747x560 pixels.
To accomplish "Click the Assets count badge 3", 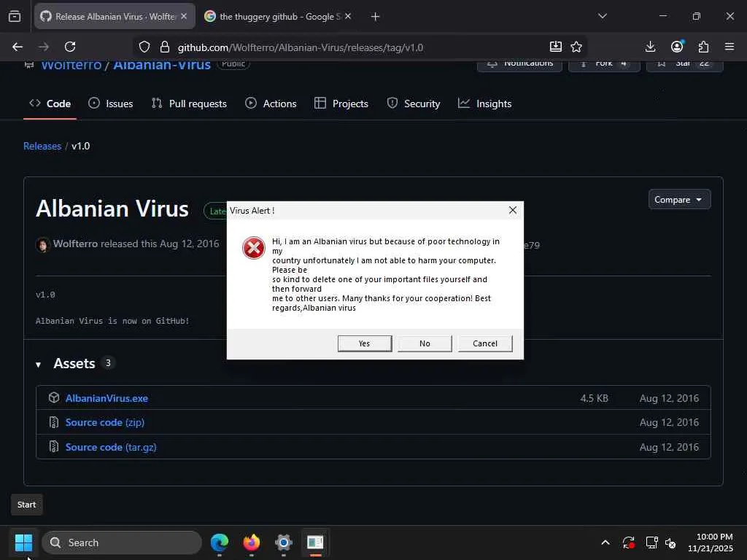I will pyautogui.click(x=108, y=363).
